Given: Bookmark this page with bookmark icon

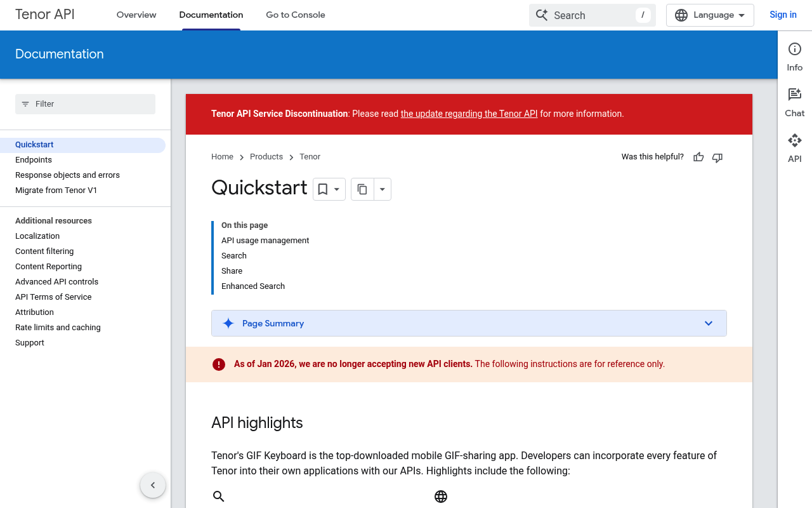Looking at the screenshot, I should click(x=323, y=189).
